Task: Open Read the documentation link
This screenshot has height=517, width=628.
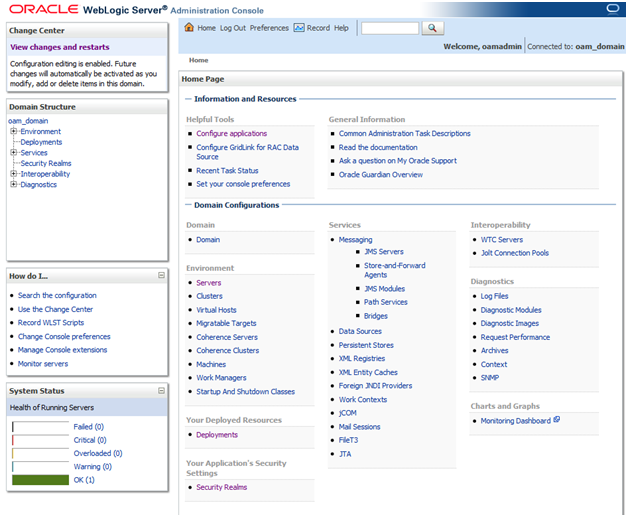Action: click(x=378, y=147)
